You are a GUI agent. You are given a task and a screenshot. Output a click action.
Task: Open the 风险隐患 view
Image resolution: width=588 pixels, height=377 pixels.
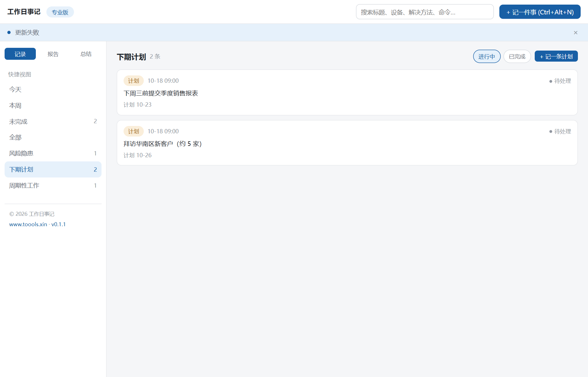pos(53,153)
